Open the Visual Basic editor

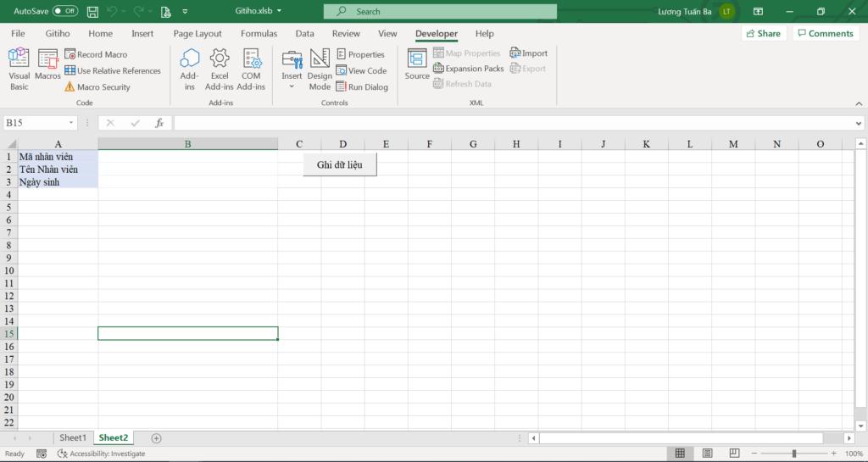(19, 69)
